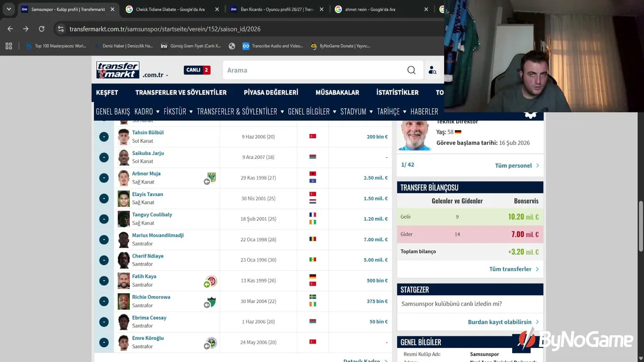Click the Toplam bilanço +3.20 mil. € value
This screenshot has height=362, width=644.
[523, 252]
